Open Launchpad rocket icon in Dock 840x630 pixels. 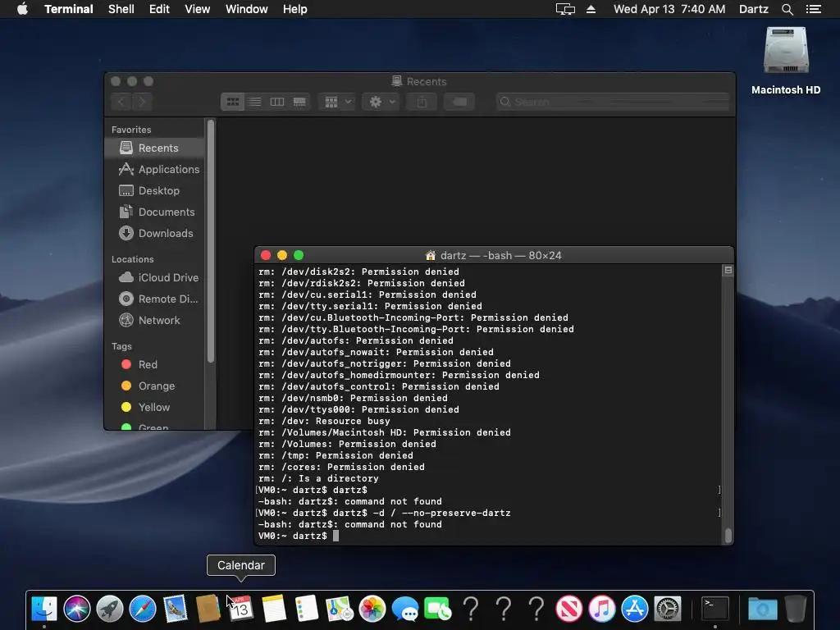[x=110, y=609]
